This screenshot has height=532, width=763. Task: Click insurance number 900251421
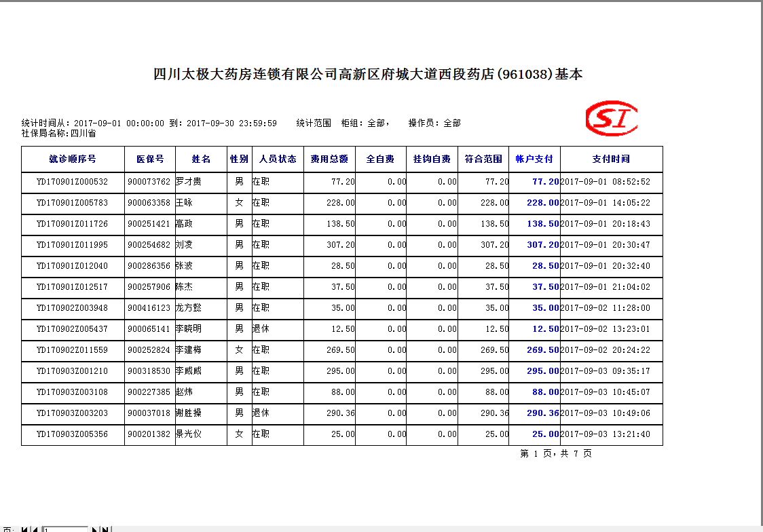pos(149,224)
